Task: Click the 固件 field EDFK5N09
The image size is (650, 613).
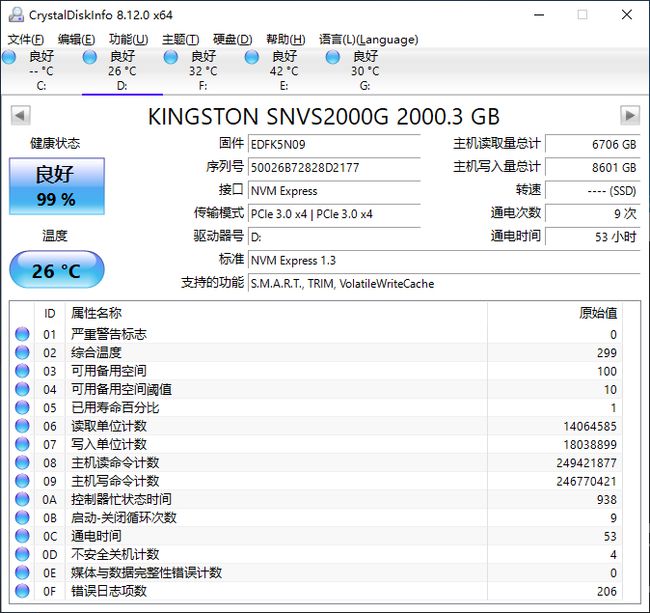Action: click(334, 144)
